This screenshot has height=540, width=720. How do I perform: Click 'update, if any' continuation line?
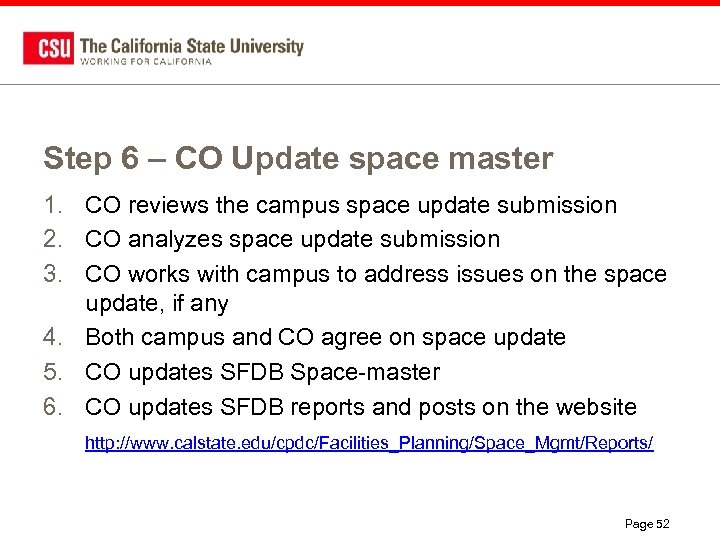(157, 304)
